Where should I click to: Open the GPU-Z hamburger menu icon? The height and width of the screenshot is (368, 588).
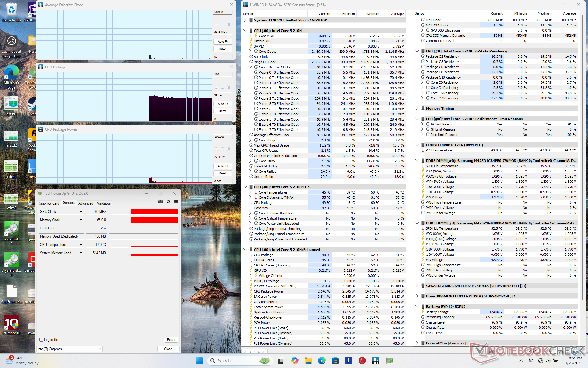pos(176,201)
